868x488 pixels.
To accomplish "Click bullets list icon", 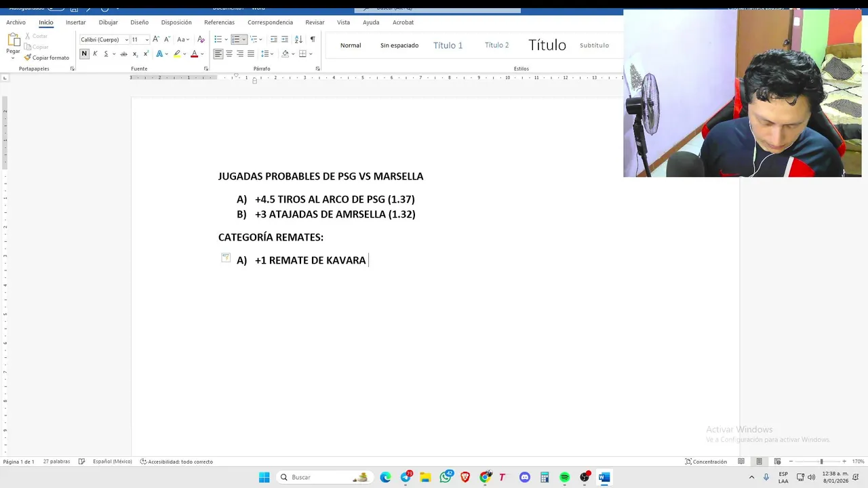I will (x=218, y=39).
